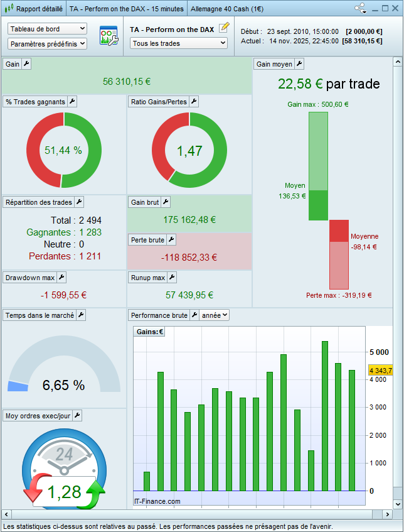Screen dimensions: 404x532
Task: Click the IT-Finance.com link in chart
Action: pyautogui.click(x=157, y=501)
